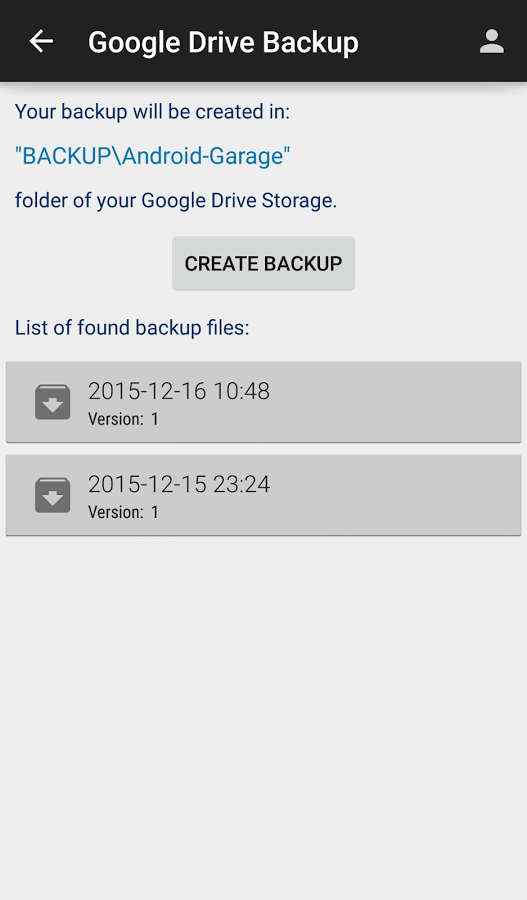Image resolution: width=527 pixels, height=900 pixels.
Task: Tap Version 1 label under 23:24 backup
Action: point(123,512)
